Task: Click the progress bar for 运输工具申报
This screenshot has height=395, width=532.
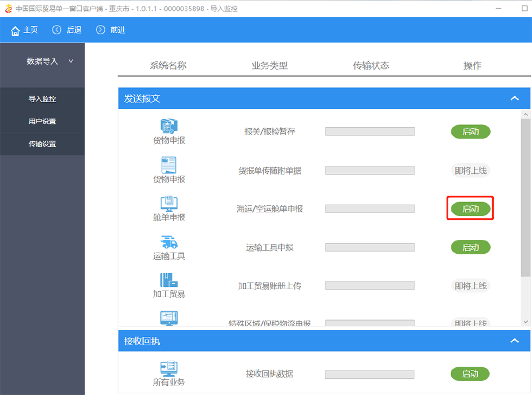Action: [370, 247]
